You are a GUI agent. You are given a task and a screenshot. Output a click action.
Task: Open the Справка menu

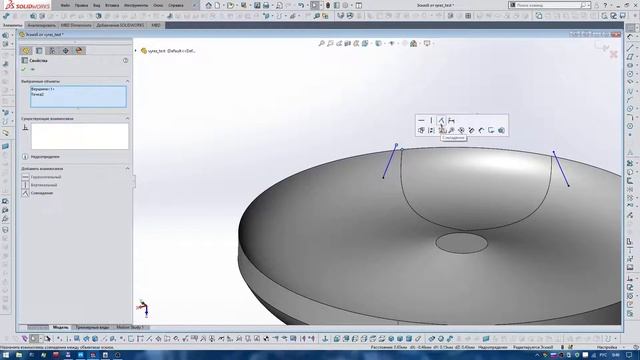(176, 5)
